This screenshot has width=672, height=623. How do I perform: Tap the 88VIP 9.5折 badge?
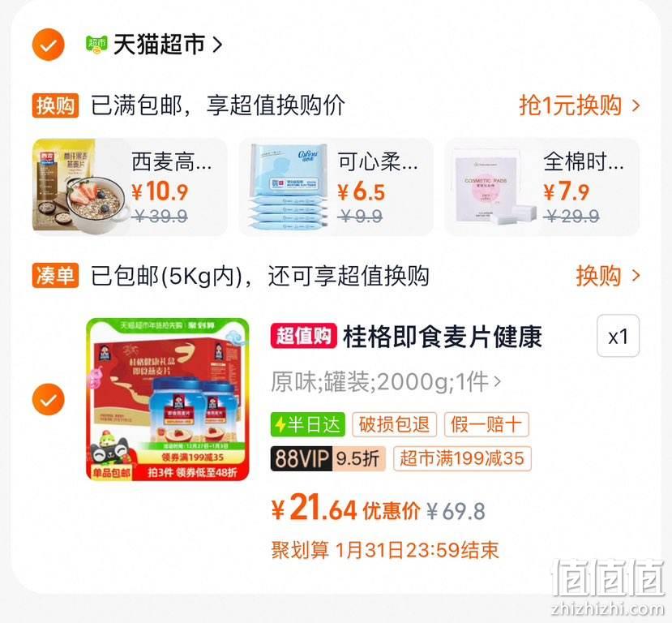pyautogui.click(x=327, y=459)
